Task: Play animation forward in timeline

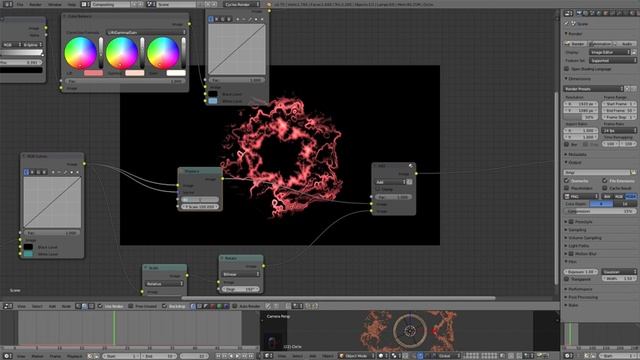Action: pyautogui.click(x=238, y=356)
